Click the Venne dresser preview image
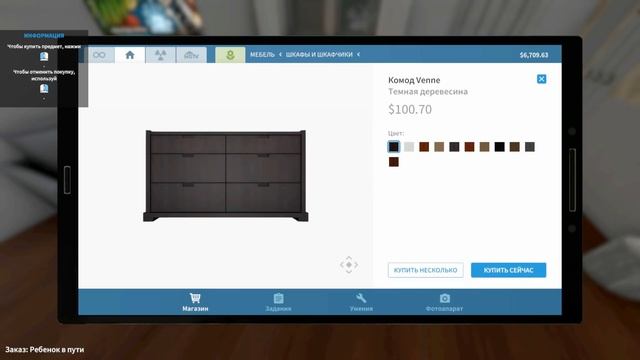Viewport: 640px width, 360px height. (226, 176)
